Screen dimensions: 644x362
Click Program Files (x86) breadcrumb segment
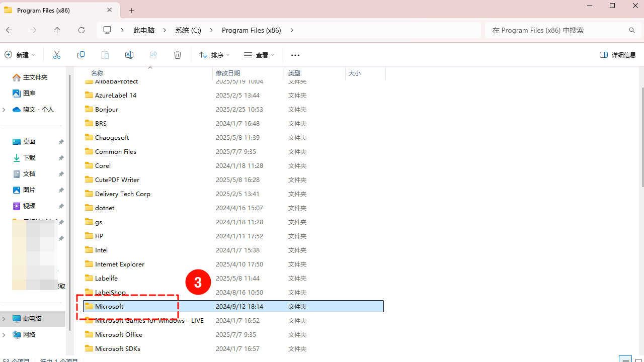pyautogui.click(x=252, y=30)
